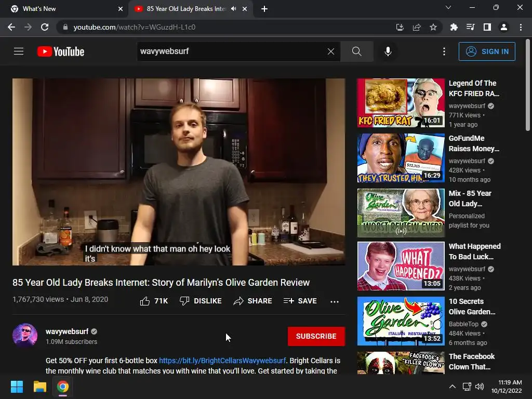The image size is (532, 399).
Task: Open YouTube settings three-dot menu
Action: tap(444, 51)
